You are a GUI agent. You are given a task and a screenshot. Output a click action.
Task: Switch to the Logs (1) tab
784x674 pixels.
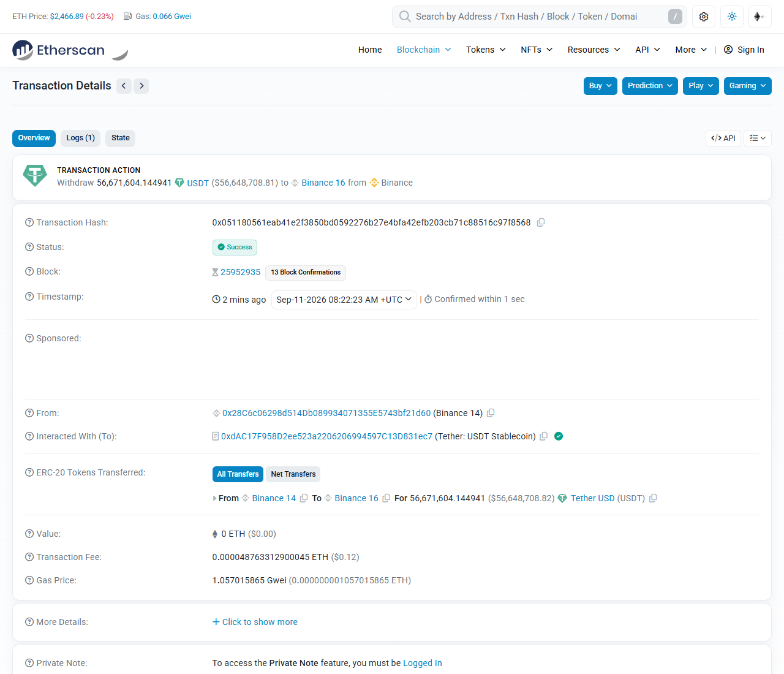pos(80,138)
